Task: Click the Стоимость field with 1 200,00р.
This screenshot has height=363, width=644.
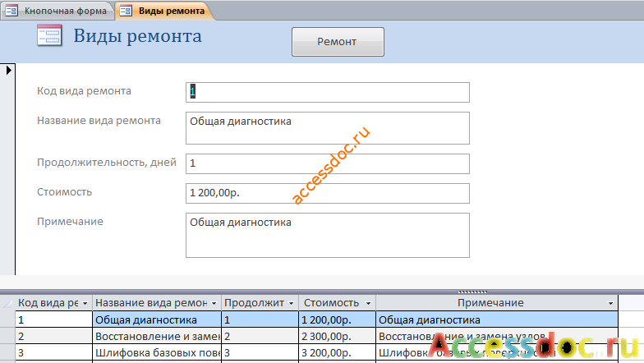Action: point(327,193)
